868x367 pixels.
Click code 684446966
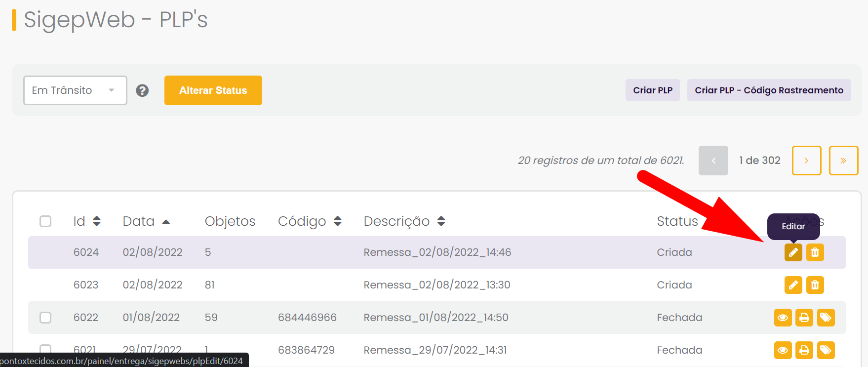click(x=307, y=318)
